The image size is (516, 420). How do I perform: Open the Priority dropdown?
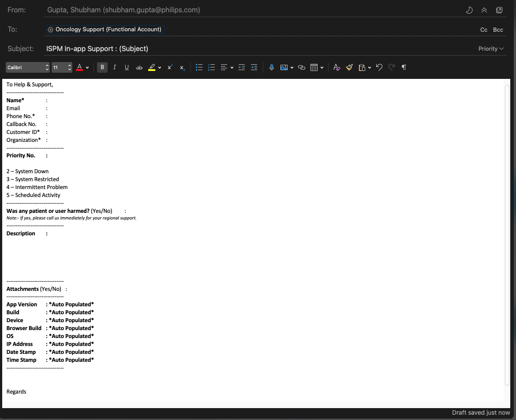[491, 48]
